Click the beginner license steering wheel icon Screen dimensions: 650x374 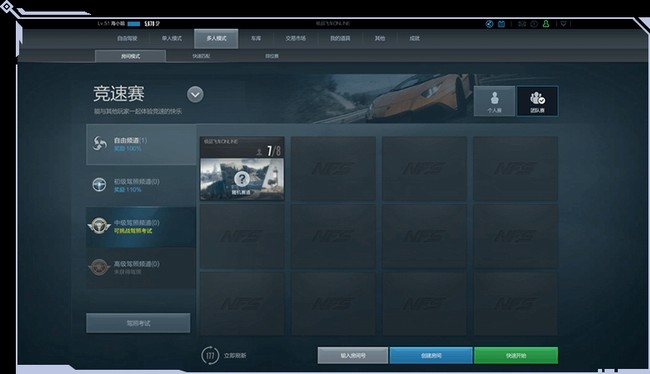tap(99, 185)
